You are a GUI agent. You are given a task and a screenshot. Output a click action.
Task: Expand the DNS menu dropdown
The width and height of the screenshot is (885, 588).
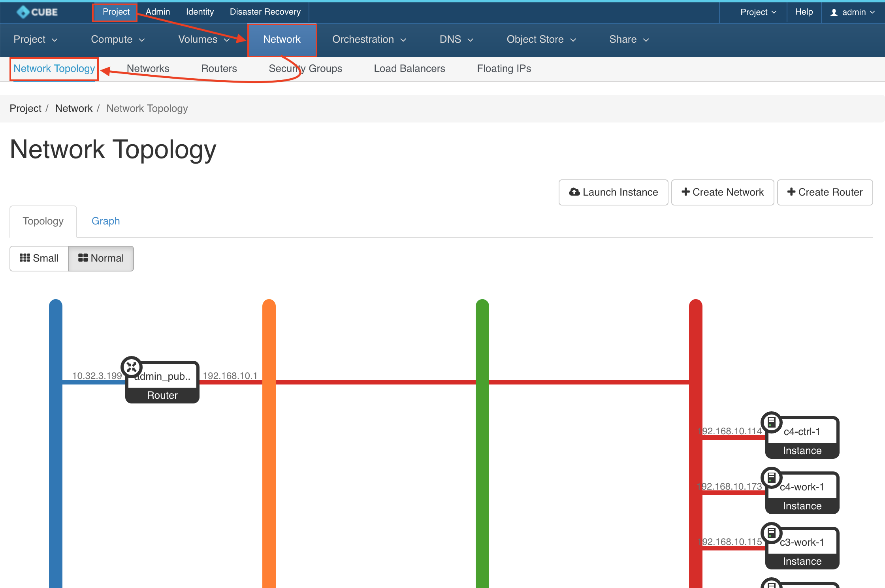pos(456,40)
